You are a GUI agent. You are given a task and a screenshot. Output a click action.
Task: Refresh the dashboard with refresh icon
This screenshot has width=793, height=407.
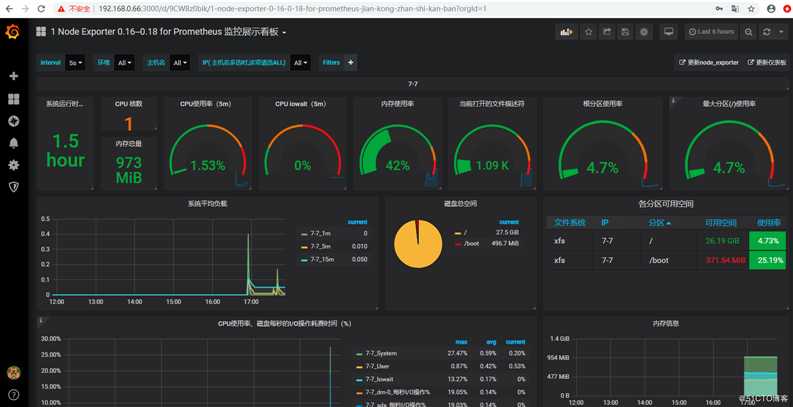pyautogui.click(x=767, y=32)
